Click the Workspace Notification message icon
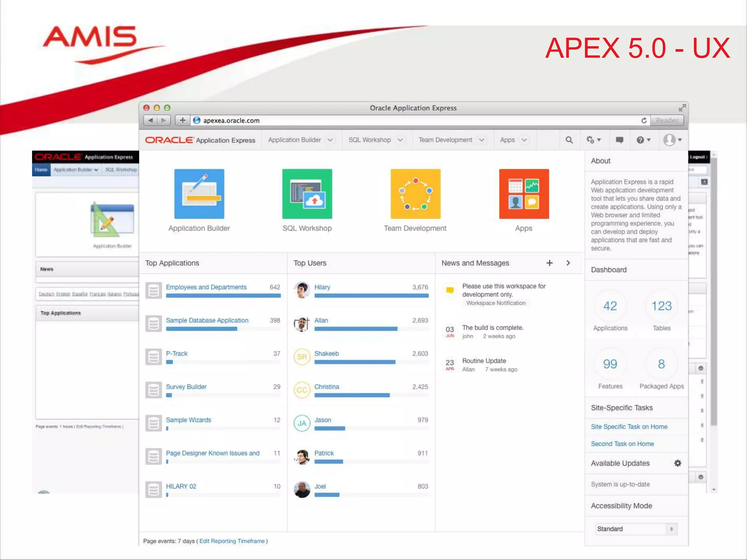 (x=450, y=290)
